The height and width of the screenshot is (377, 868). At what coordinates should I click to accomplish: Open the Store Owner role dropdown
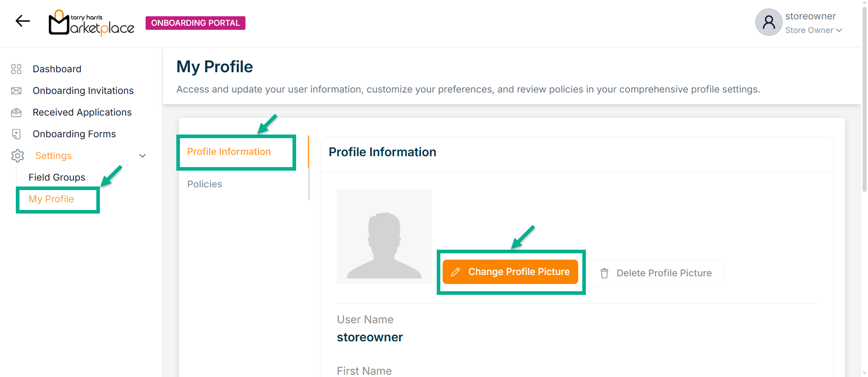[813, 30]
